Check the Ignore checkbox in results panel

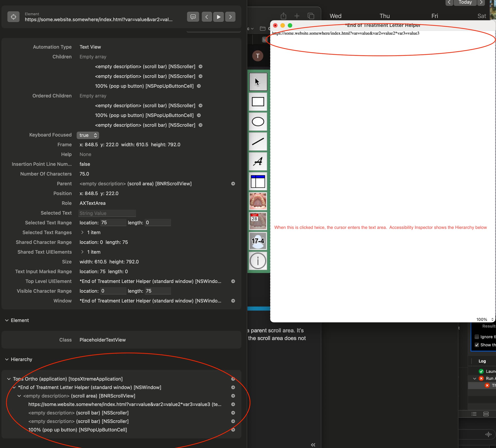477,337
